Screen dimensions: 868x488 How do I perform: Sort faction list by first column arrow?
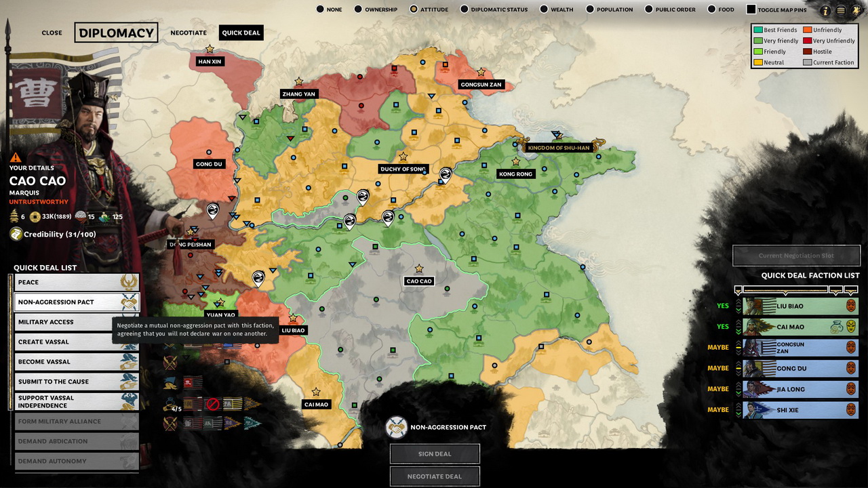point(738,290)
